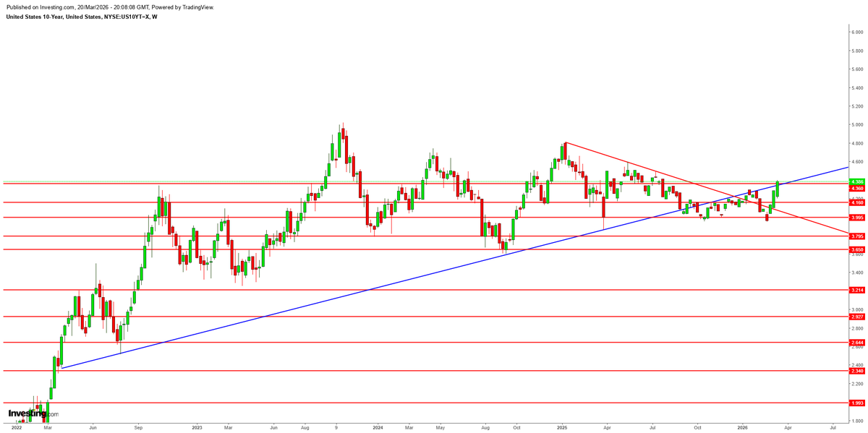868x433 pixels.
Task: Click the '9' date label on time axis
Action: (x=336, y=428)
